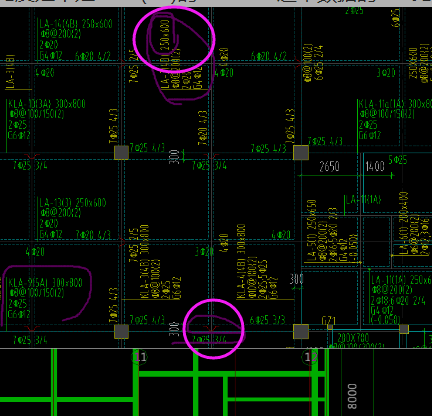Click the vertical 8000 dimension text

click(x=352, y=396)
